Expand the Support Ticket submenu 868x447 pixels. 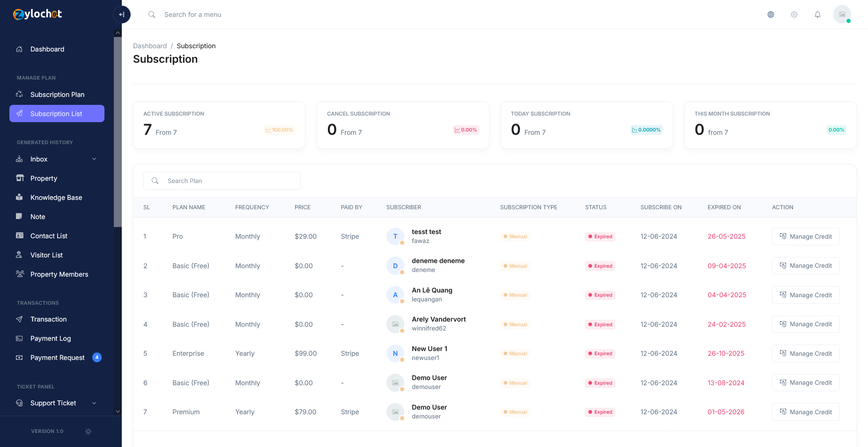pyautogui.click(x=57, y=403)
